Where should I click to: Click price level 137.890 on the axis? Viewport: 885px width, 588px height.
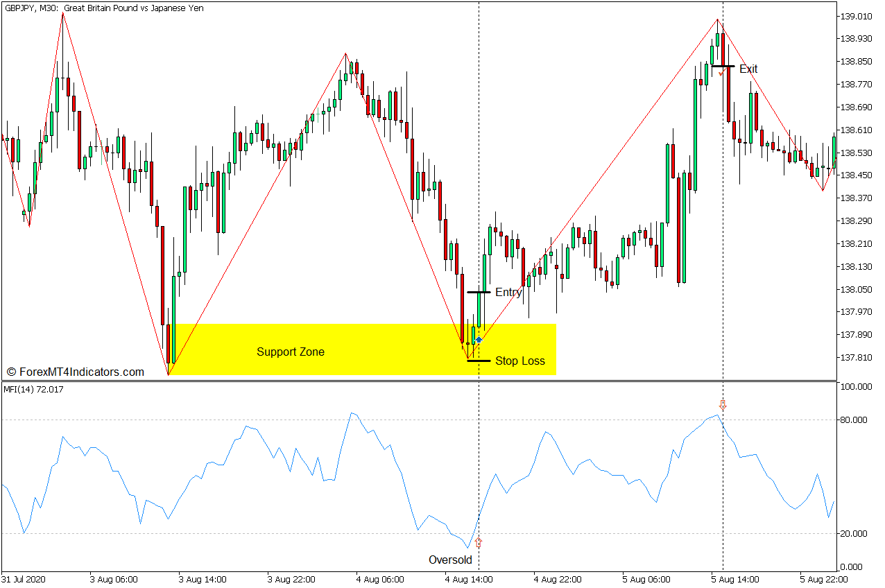(x=857, y=335)
